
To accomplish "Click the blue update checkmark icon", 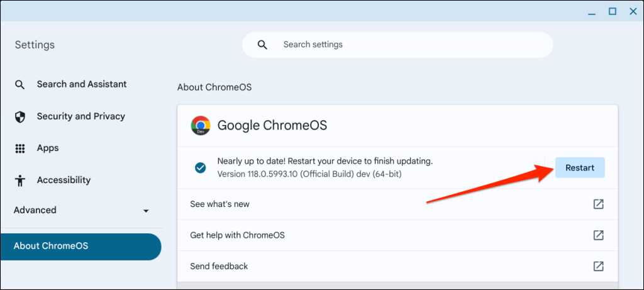I will (200, 167).
